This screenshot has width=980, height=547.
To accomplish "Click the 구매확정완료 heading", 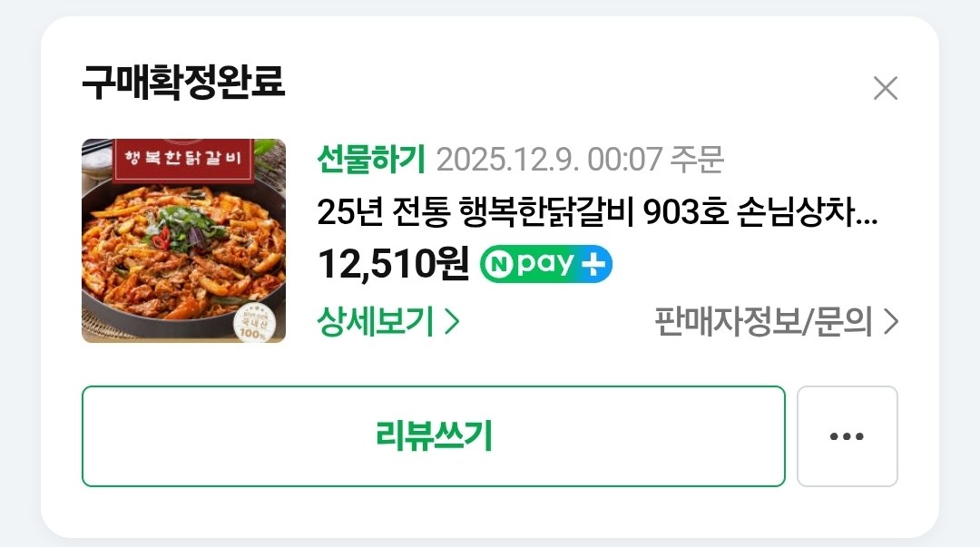I will point(183,82).
